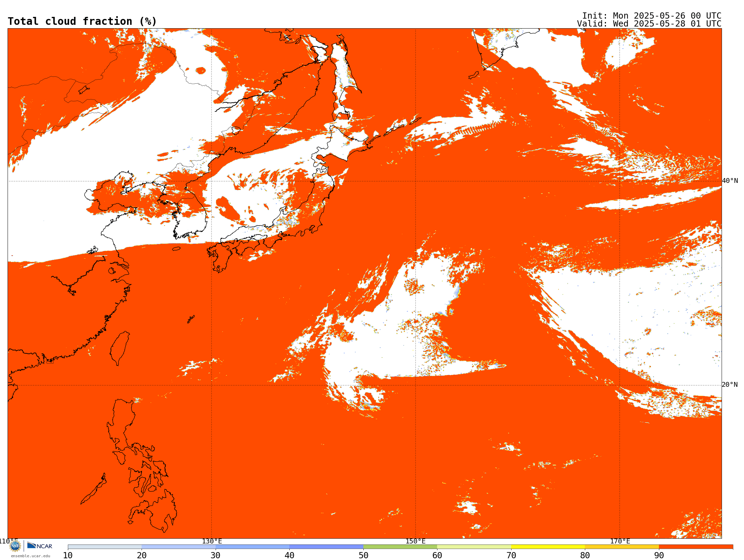Pick the 60-70 pale yellow-green colorbar segment
744x560 pixels.
pyautogui.click(x=474, y=547)
